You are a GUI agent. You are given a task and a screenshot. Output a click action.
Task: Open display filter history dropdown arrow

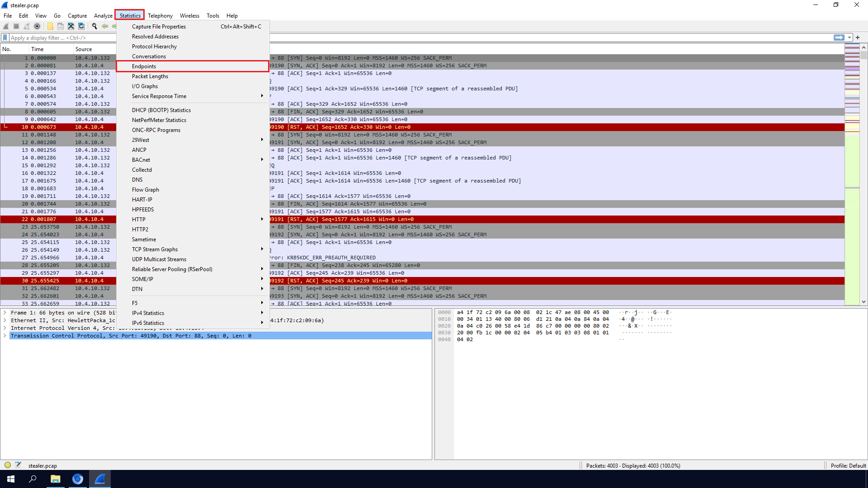tap(849, 38)
